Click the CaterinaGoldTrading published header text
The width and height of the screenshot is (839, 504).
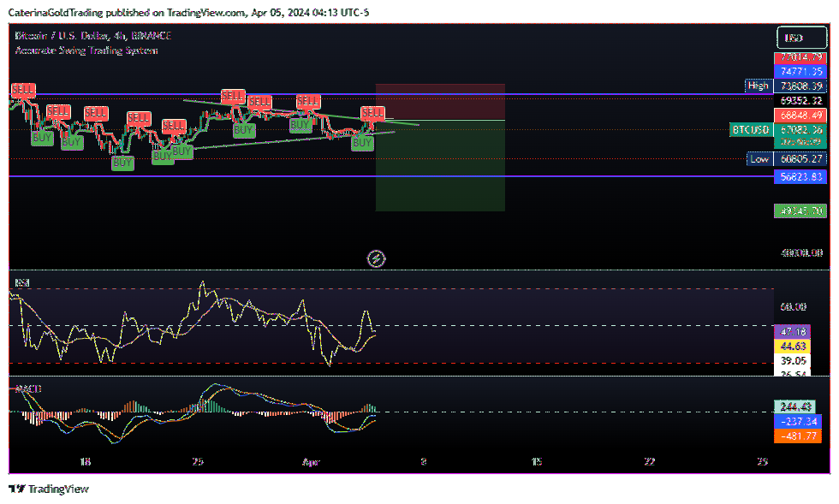pyautogui.click(x=188, y=12)
